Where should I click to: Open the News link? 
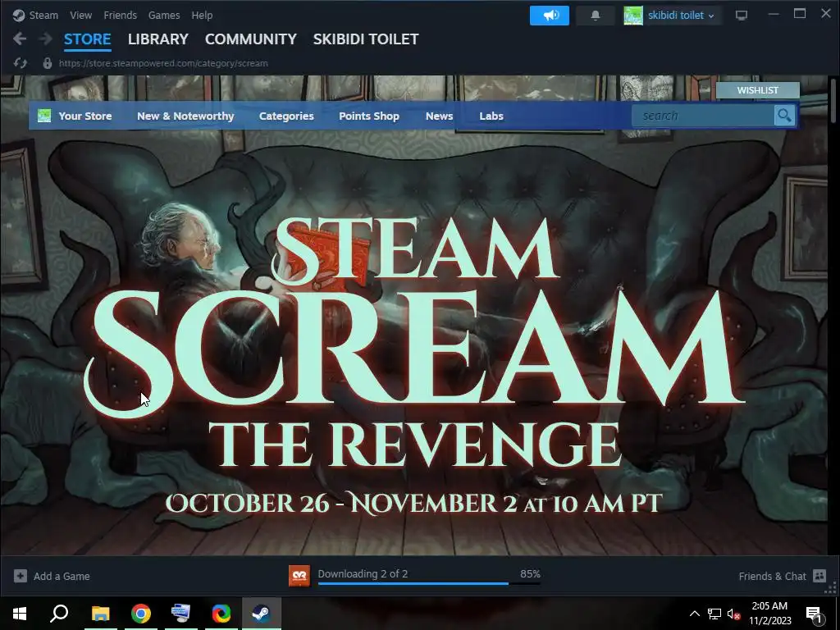point(440,116)
